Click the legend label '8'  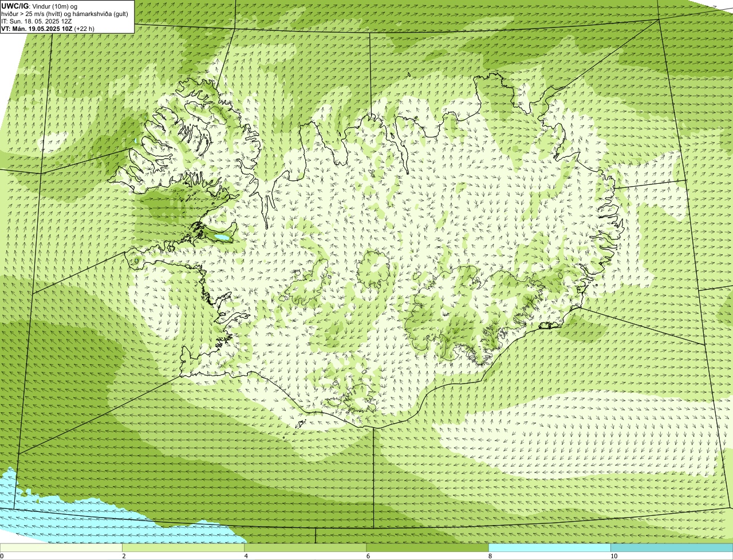[x=490, y=556]
